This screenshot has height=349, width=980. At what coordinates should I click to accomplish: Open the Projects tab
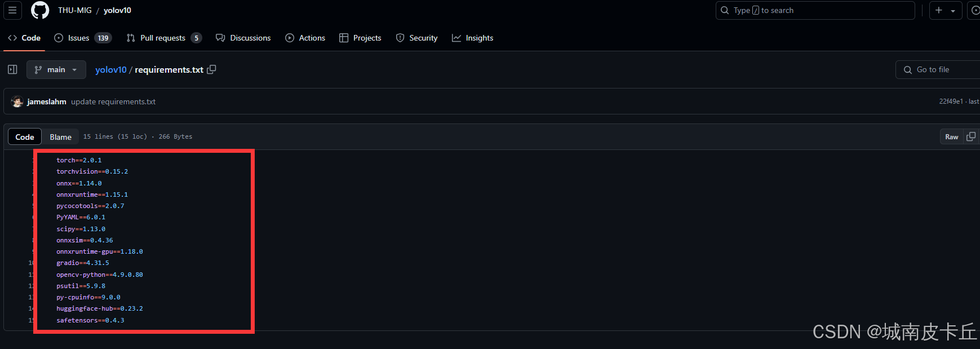[x=361, y=38]
